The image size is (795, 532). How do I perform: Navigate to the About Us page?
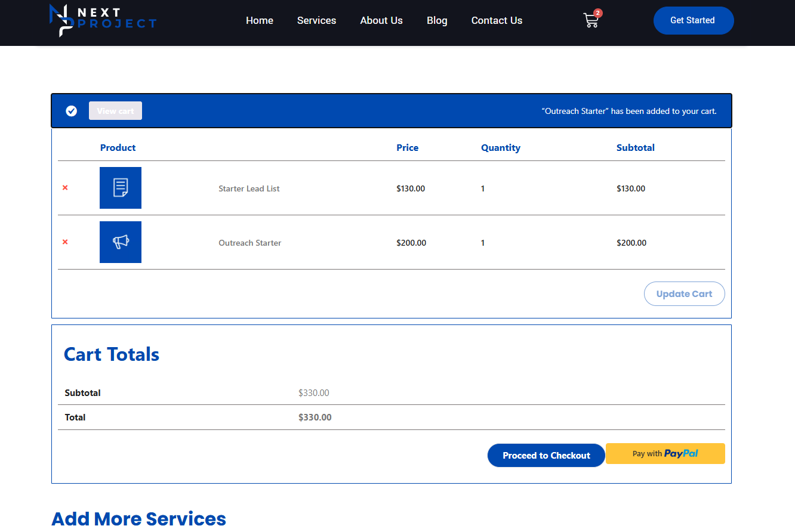coord(381,20)
